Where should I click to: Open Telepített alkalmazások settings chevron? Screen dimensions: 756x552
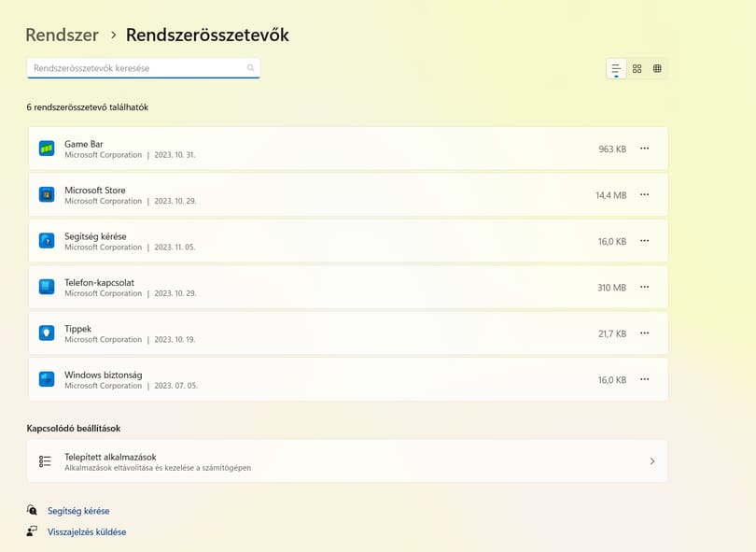tap(652, 461)
